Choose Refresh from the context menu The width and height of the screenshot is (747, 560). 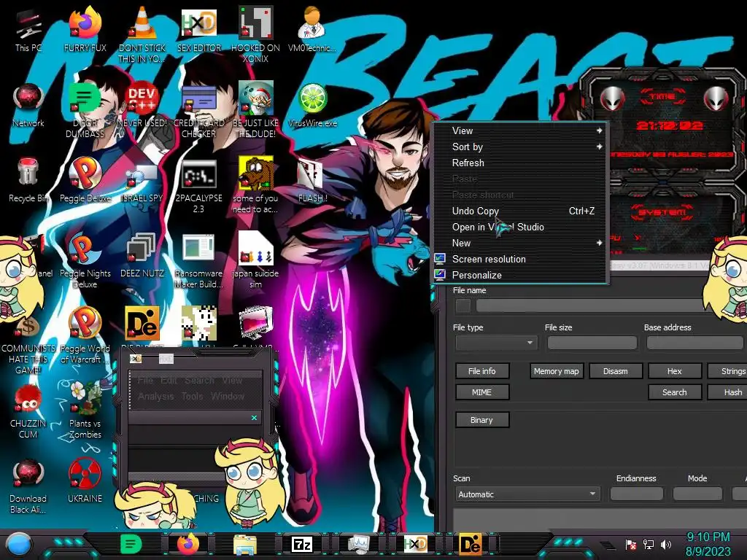521,163
